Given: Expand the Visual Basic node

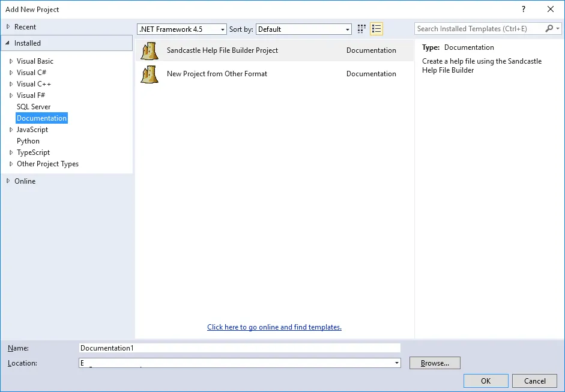Looking at the screenshot, I should coord(11,61).
